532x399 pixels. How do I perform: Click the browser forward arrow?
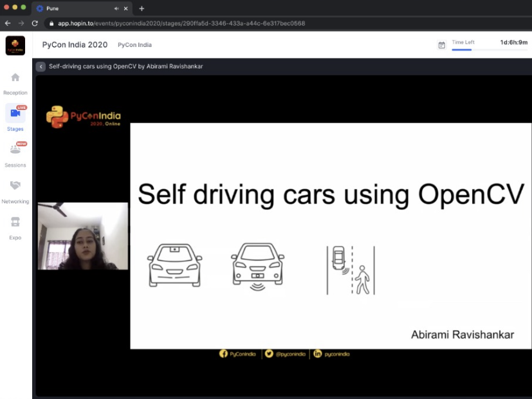[x=21, y=23]
